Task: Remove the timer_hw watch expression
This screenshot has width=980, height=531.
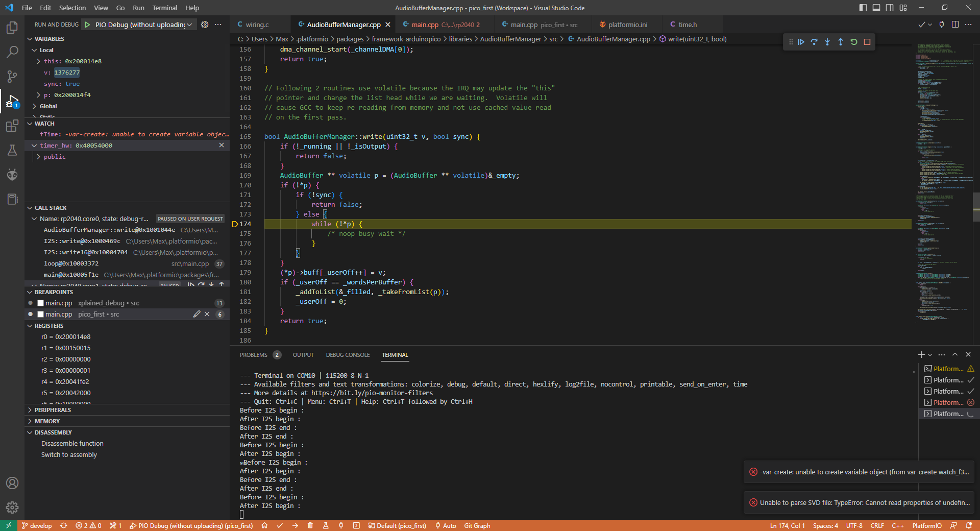Action: [222, 145]
